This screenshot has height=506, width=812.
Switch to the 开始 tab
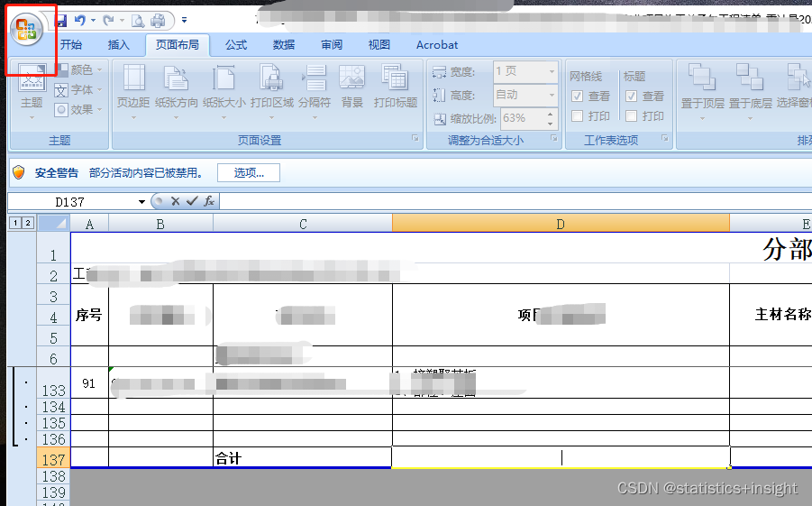coord(71,45)
